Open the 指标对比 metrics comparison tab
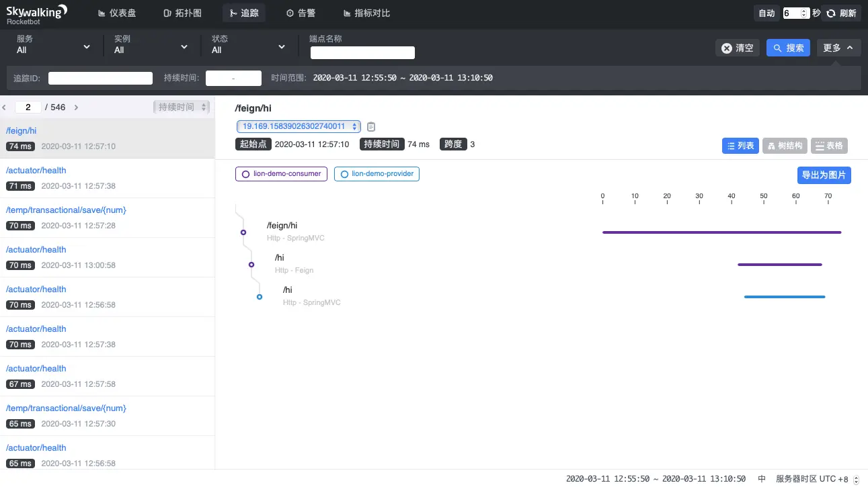The width and height of the screenshot is (868, 487). tap(366, 13)
